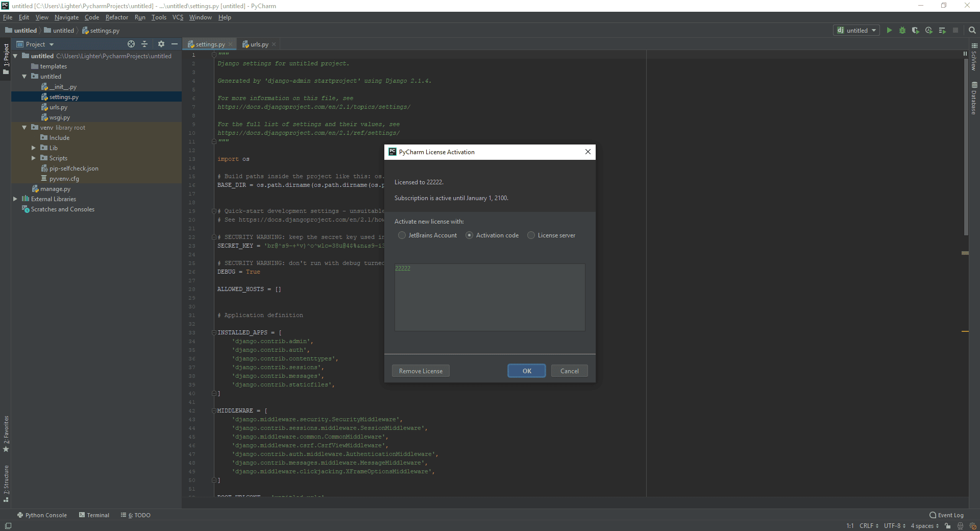Viewport: 980px width, 531px height.
Task: Open the Tools menu
Action: [x=159, y=17]
